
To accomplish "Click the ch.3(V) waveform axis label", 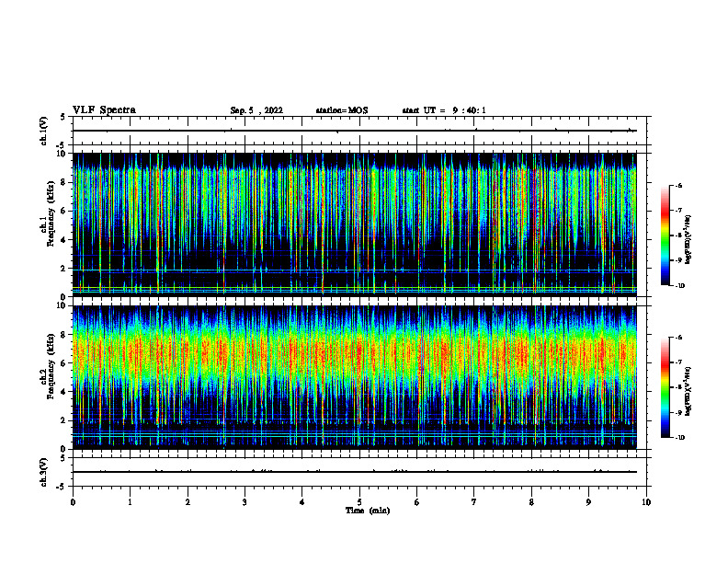I will pos(44,472).
